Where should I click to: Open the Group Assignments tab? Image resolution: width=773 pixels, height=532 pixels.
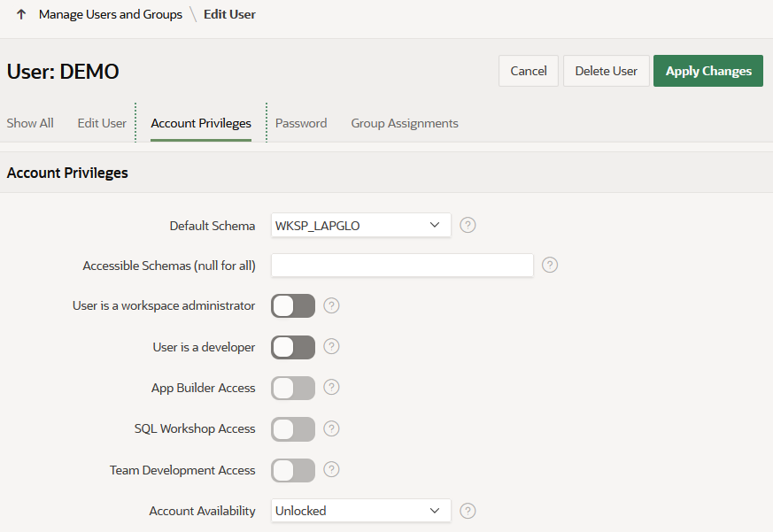coord(405,123)
